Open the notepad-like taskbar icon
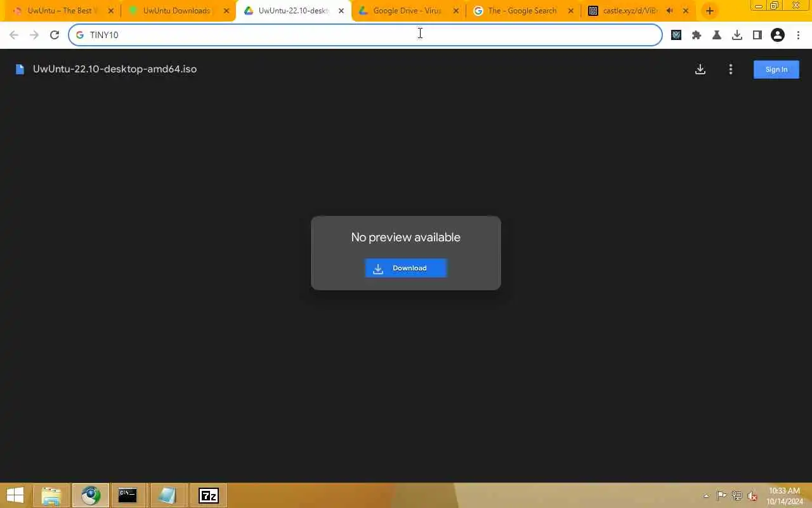The image size is (812, 508). point(167,495)
